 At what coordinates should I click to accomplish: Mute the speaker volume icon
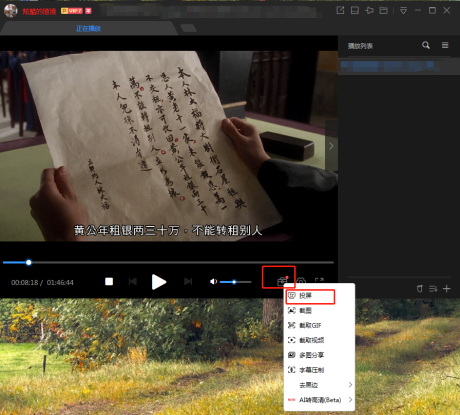point(213,282)
